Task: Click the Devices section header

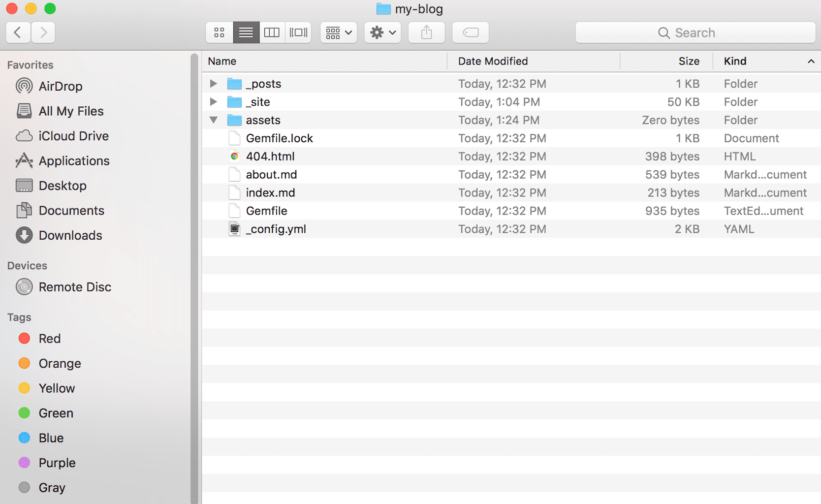Action: tap(27, 266)
